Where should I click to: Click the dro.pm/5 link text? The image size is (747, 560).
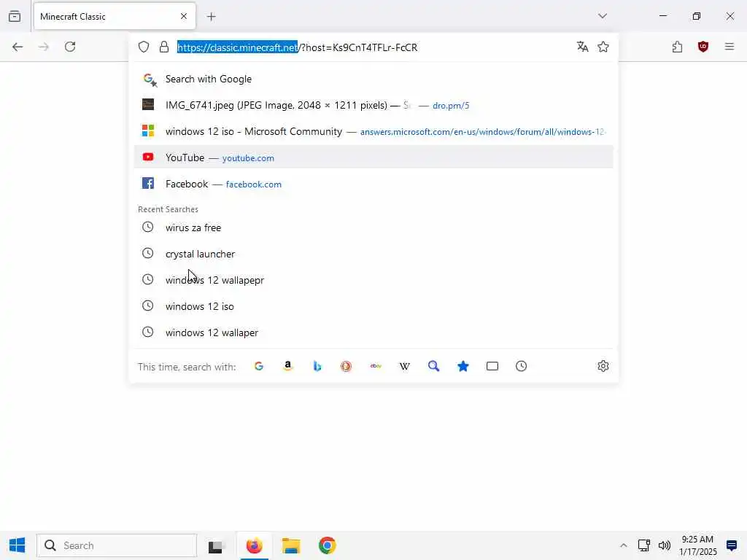[x=451, y=106]
